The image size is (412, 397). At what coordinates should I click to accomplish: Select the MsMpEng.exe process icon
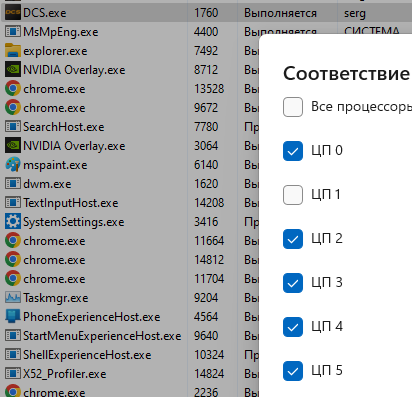(13, 32)
